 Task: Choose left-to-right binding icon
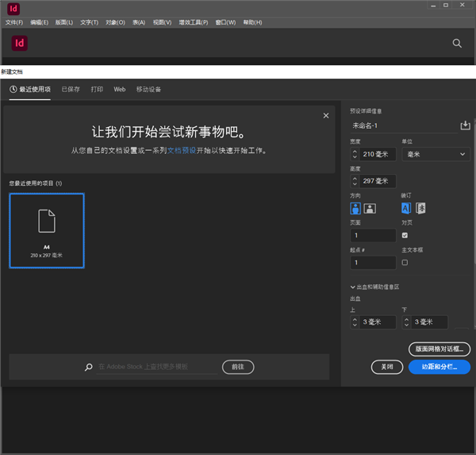[406, 208]
